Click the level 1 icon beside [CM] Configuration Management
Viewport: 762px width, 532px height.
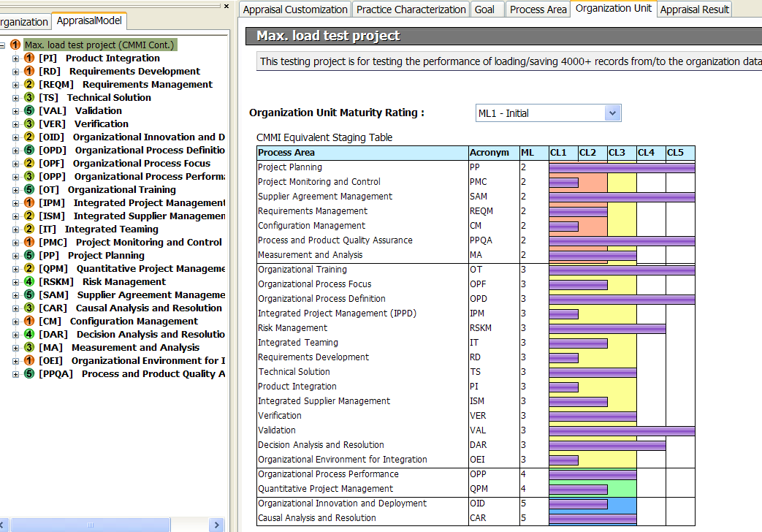pyautogui.click(x=29, y=321)
